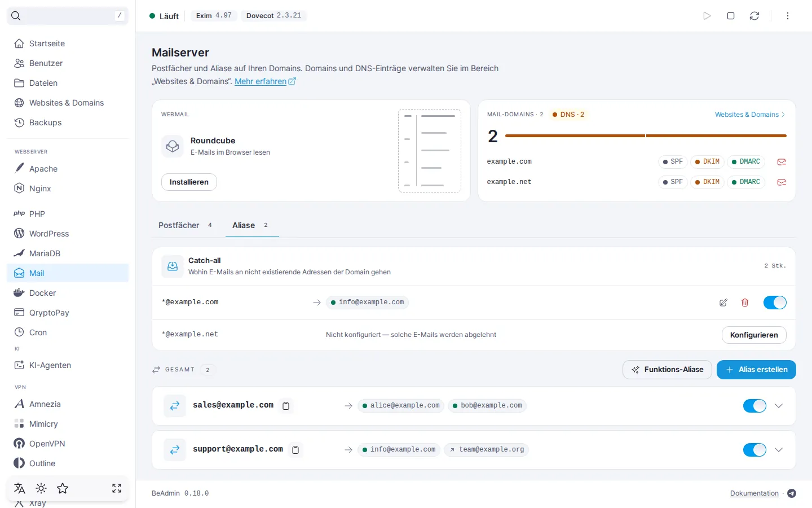Click the edit icon for *@example.com catch-all
The width and height of the screenshot is (812, 508).
tap(723, 303)
